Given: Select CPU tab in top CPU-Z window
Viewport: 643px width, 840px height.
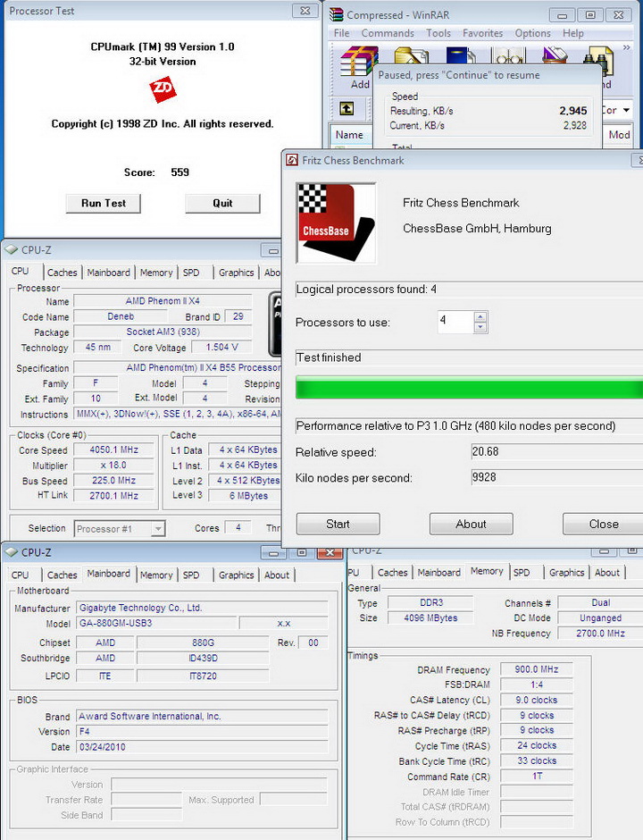Looking at the screenshot, I should (21, 271).
